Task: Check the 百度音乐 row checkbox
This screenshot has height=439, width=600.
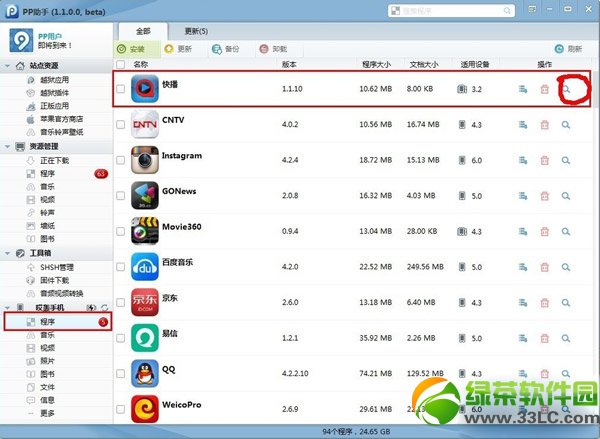Action: 121,267
